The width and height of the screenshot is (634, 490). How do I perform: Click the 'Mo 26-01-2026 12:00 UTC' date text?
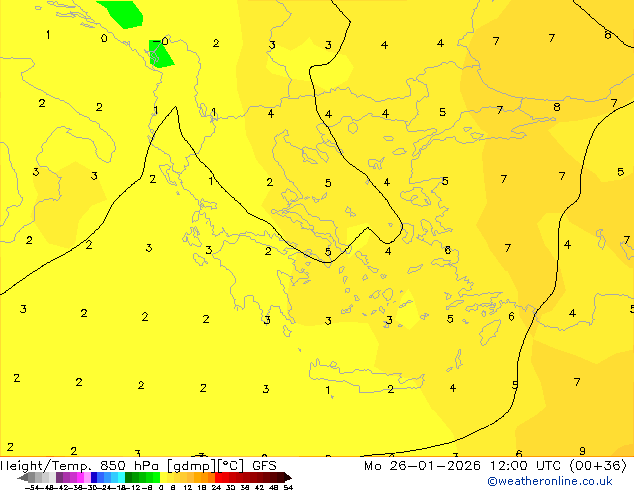click(x=462, y=466)
